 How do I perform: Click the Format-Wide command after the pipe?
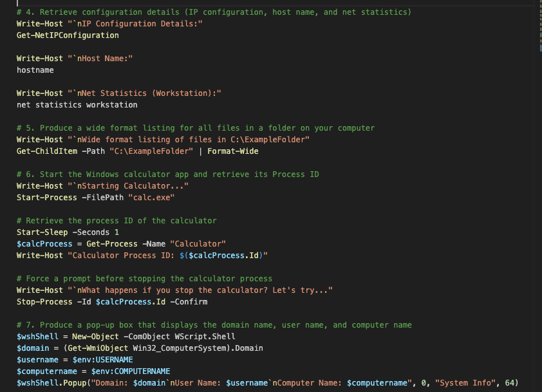(235, 151)
